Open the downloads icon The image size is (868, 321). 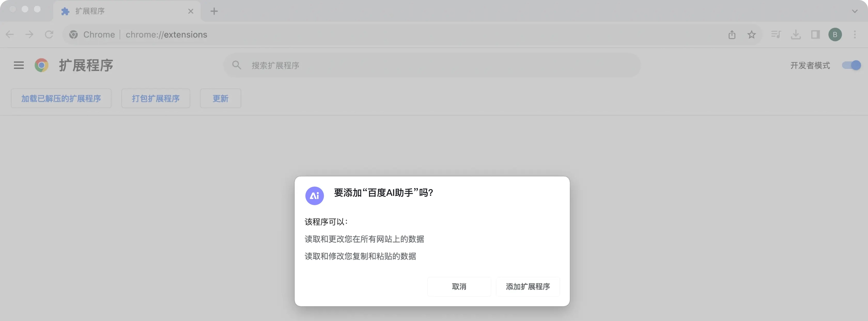(796, 34)
